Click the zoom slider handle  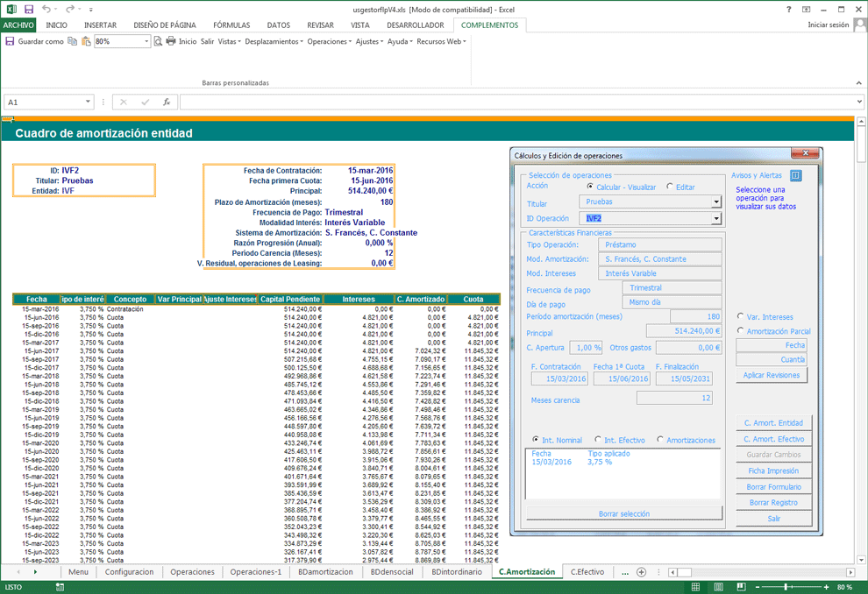click(x=786, y=587)
